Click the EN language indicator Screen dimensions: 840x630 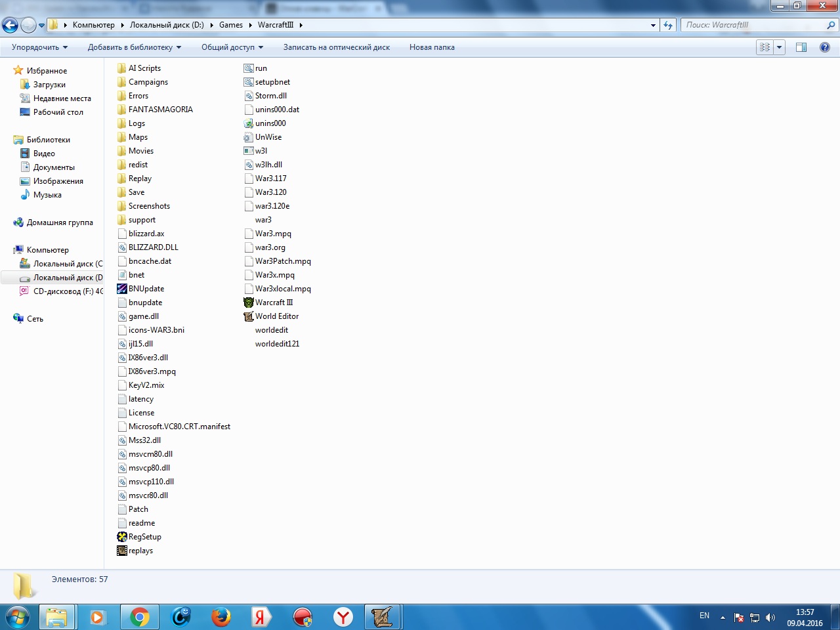tap(704, 616)
